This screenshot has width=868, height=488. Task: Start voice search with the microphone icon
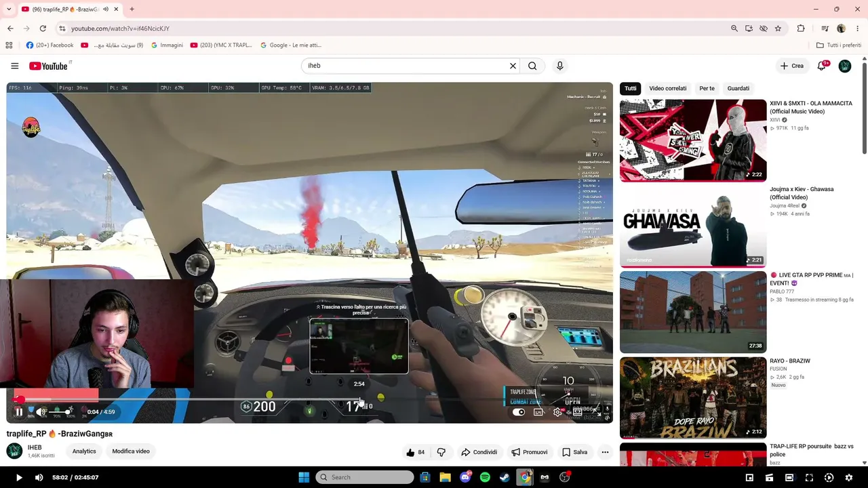[559, 66]
